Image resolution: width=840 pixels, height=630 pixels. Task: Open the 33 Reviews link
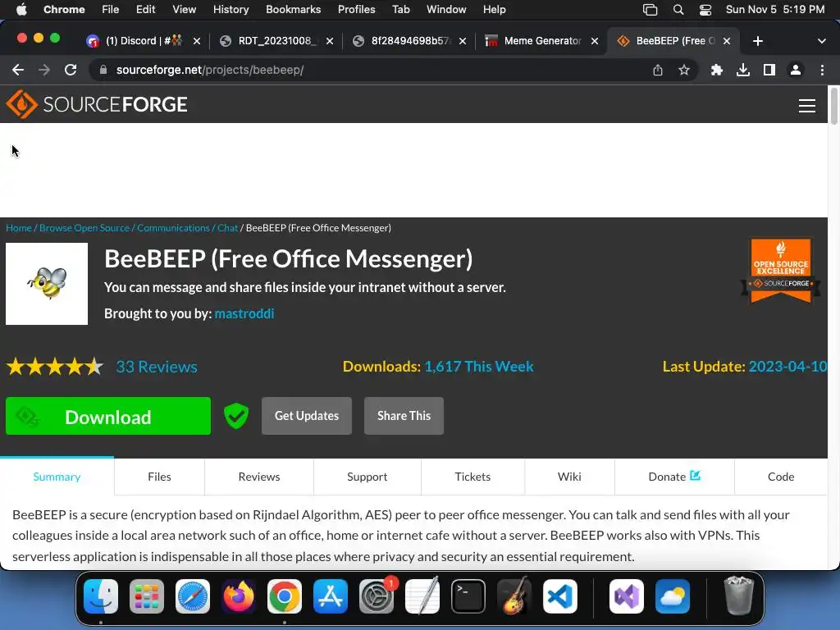[x=157, y=367]
